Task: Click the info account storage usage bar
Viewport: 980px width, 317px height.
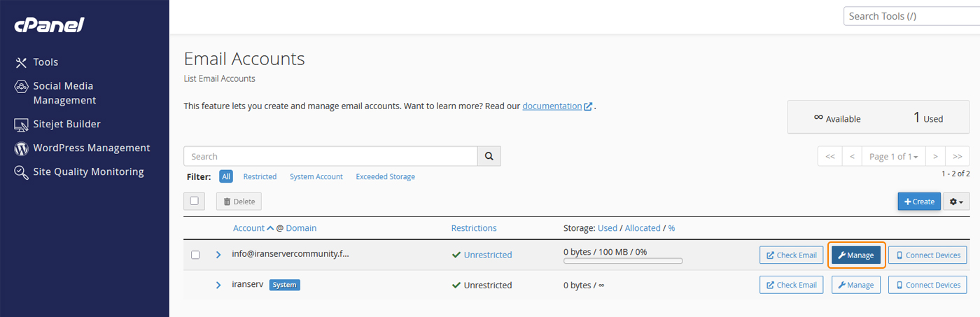Action: click(x=622, y=261)
